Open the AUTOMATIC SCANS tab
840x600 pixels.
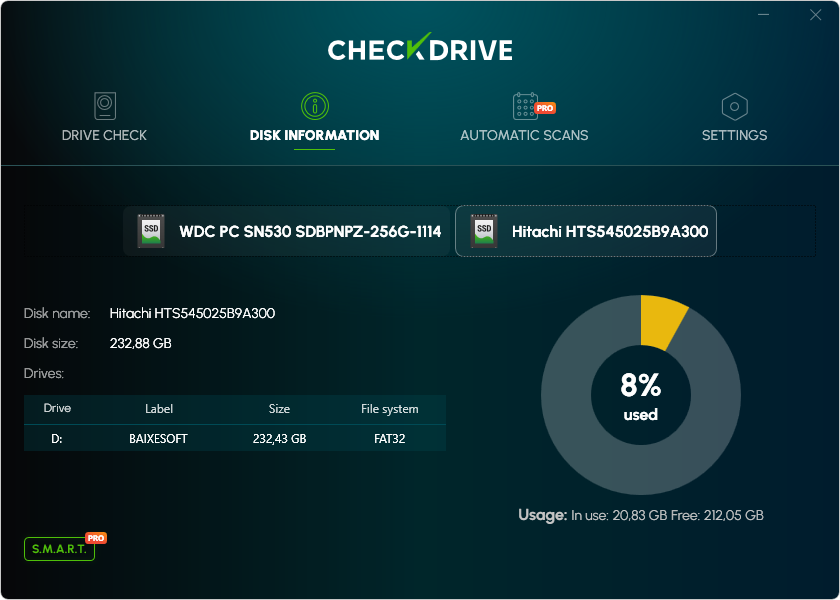[524, 118]
